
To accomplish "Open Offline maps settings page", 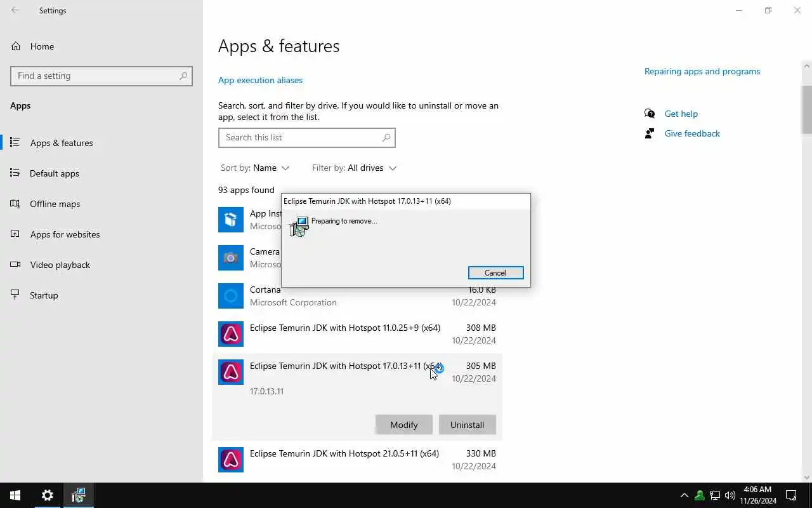I will pos(101,204).
